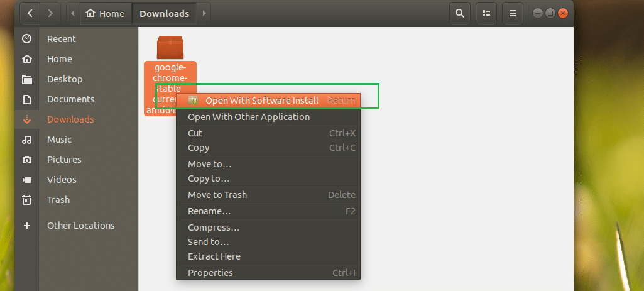644x291 pixels.
Task: Open Trash in the sidebar
Action: pos(58,200)
